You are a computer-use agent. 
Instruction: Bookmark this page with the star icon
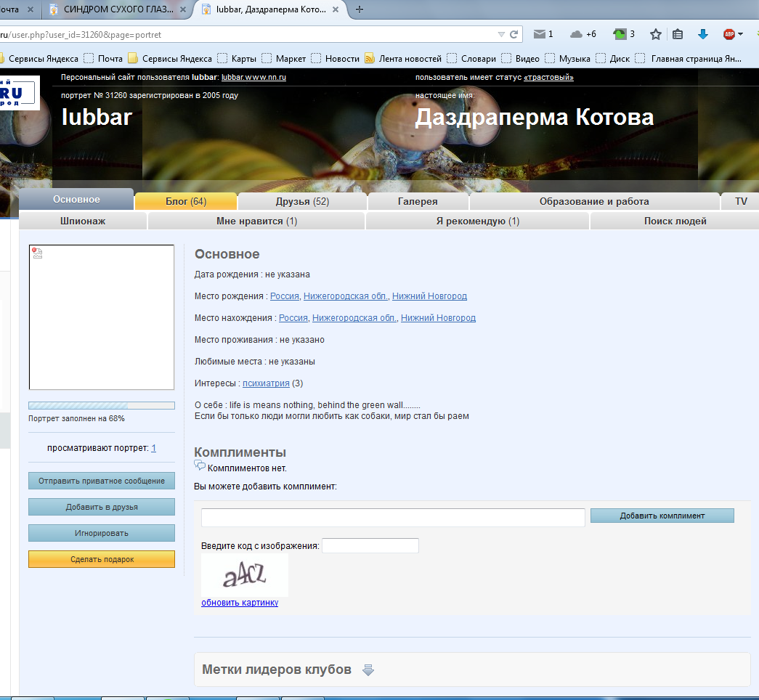tap(656, 34)
